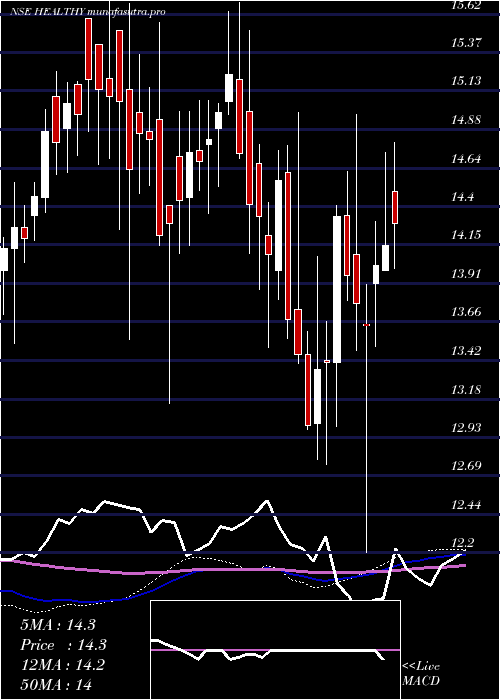Screen dimensions: 500x700
Task: Click the 12.2 price axis label
Action: tap(463, 543)
